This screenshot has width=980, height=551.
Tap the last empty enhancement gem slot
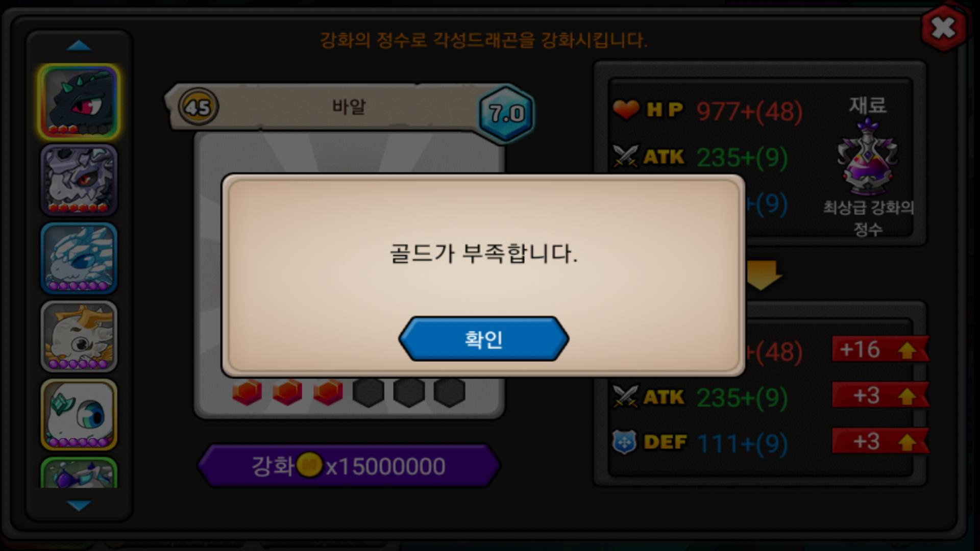coord(449,392)
